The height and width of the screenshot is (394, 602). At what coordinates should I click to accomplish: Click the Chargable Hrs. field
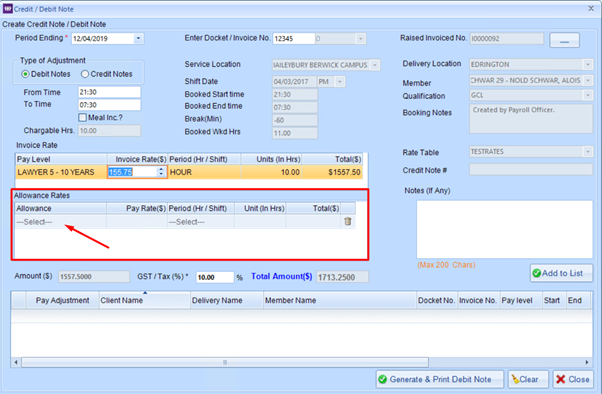(x=109, y=131)
